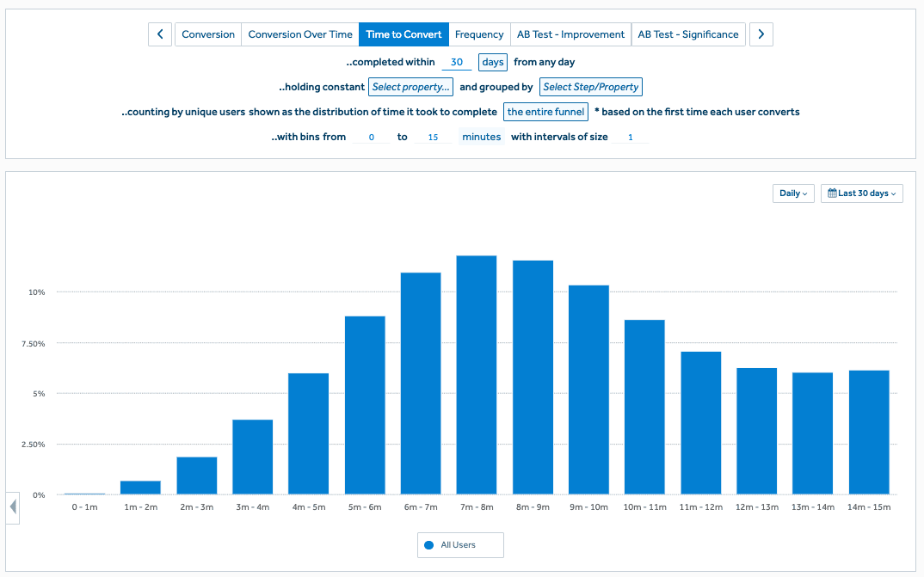Change the days time unit selector
Screen dimensions: 924x577
click(x=492, y=62)
